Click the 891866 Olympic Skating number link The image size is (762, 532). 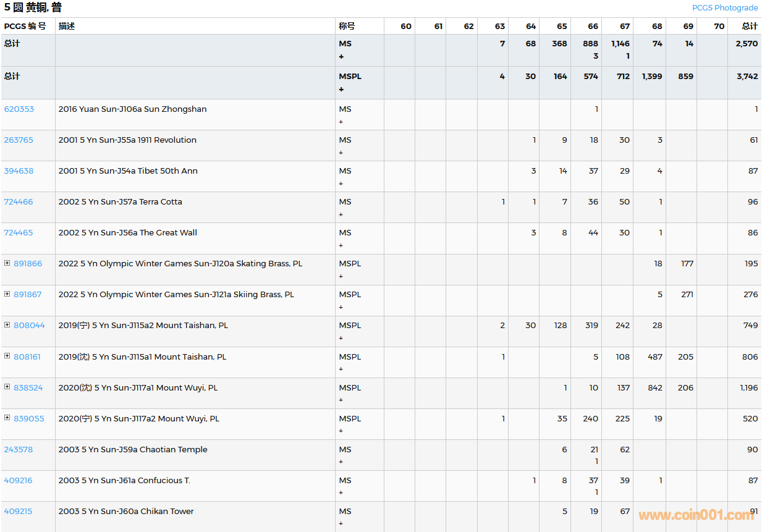pyautogui.click(x=28, y=264)
